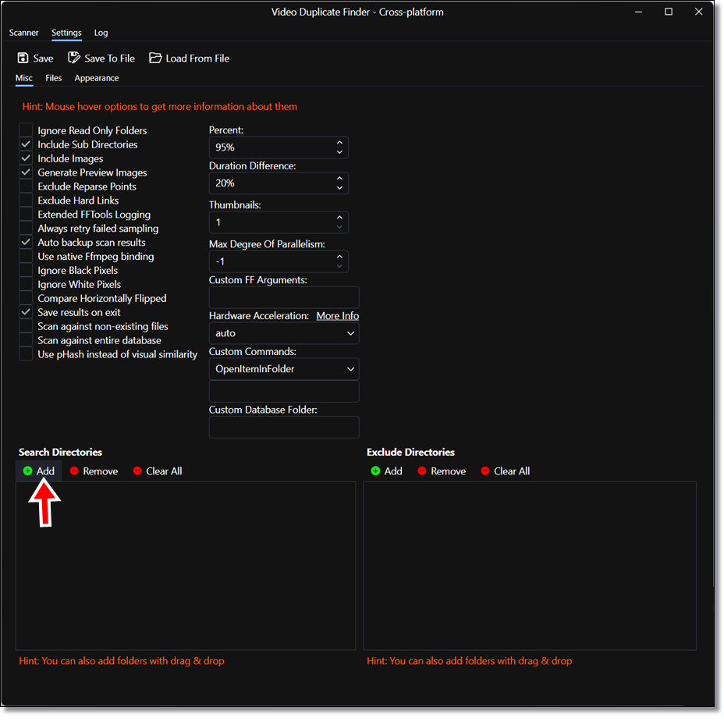724x728 pixels.
Task: Click red Clear All icon under Search Directories
Action: [x=137, y=471]
